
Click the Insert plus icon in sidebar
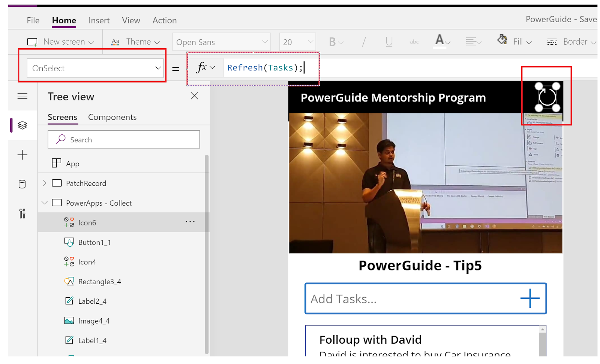point(22,155)
